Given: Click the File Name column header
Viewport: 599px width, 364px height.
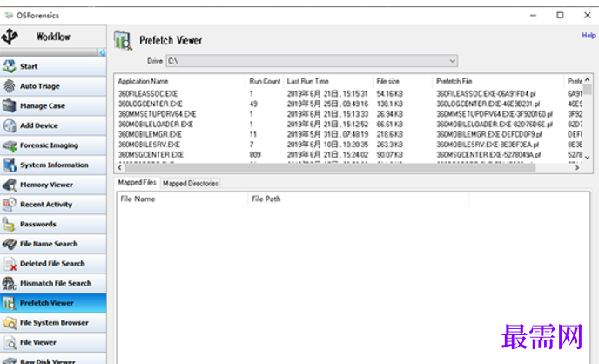Looking at the screenshot, I should point(183,199).
